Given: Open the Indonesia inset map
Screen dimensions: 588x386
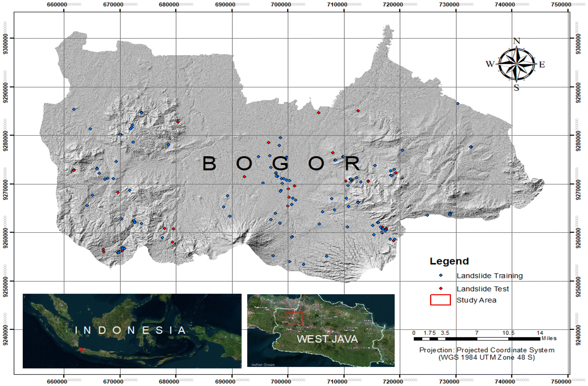Looking at the screenshot, I should [132, 331].
